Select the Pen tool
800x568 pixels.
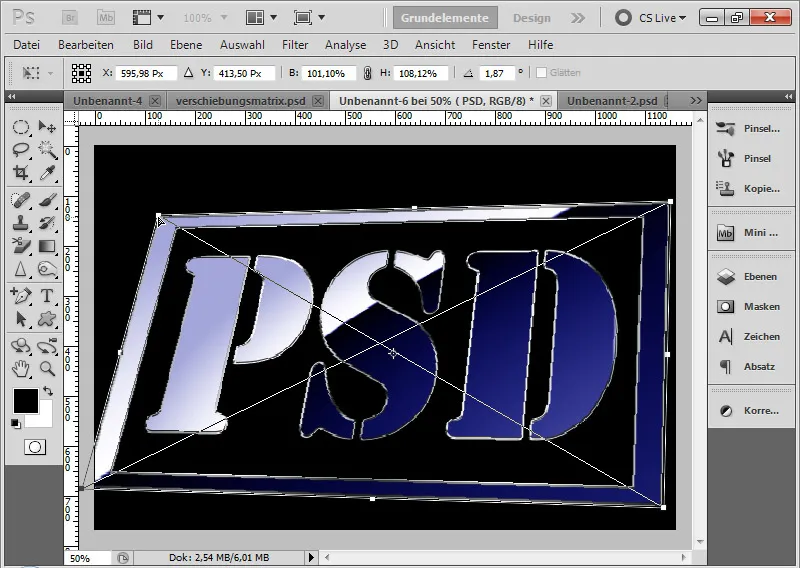tap(20, 295)
